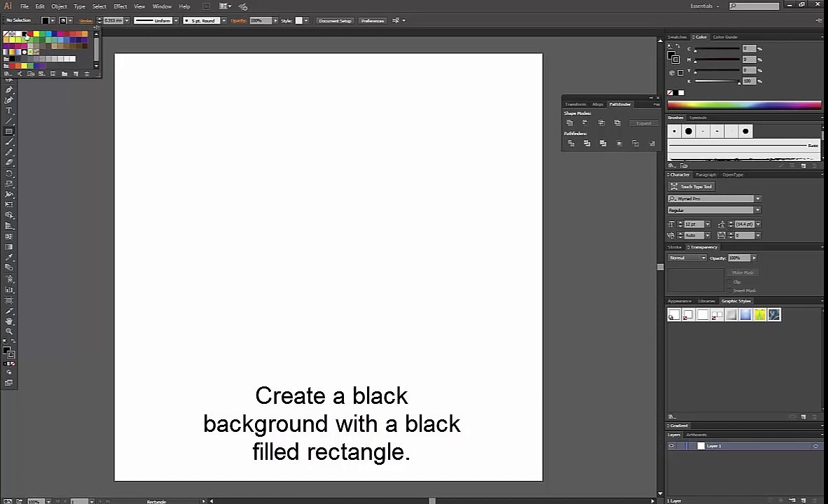Open the Effect menu

[120, 6]
